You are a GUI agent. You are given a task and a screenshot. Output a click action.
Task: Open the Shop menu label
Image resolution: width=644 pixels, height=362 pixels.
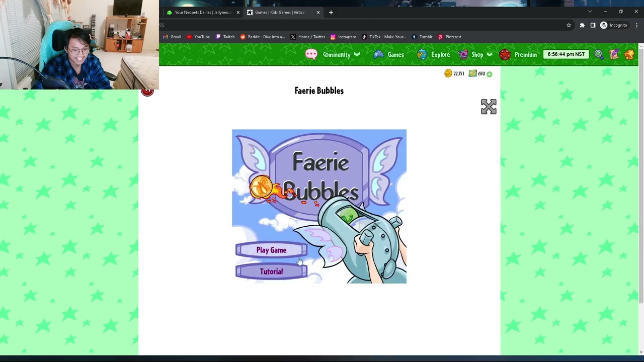tap(477, 55)
